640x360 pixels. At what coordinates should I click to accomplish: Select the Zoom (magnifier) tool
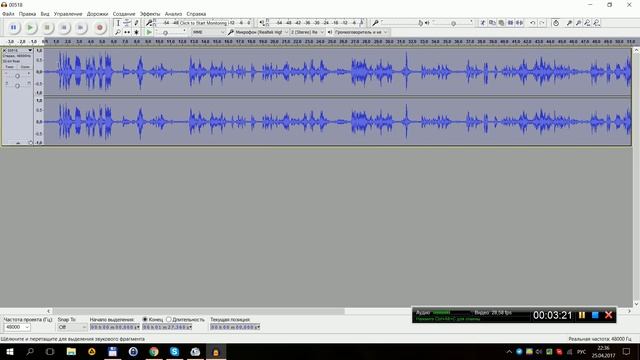tap(118, 32)
